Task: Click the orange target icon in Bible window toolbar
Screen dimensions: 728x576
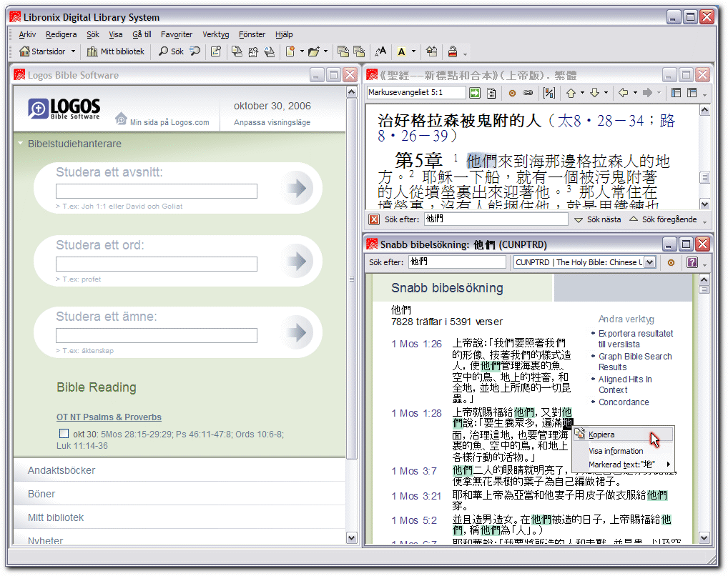Action: click(x=512, y=93)
